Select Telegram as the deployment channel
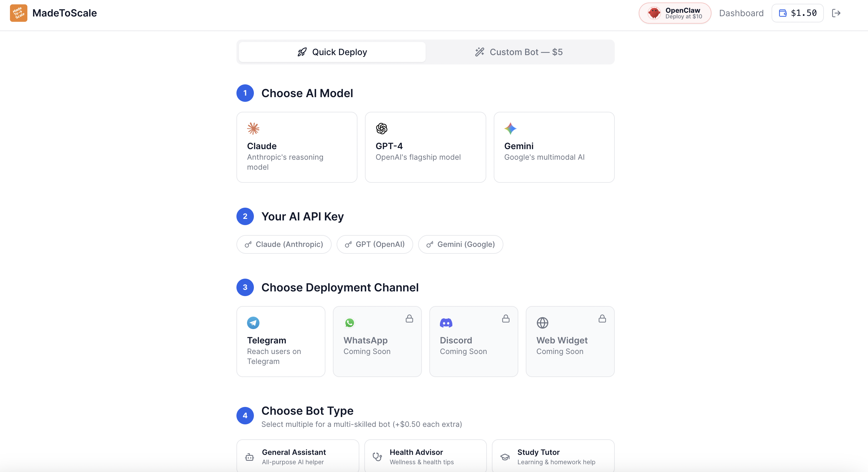 [281, 341]
